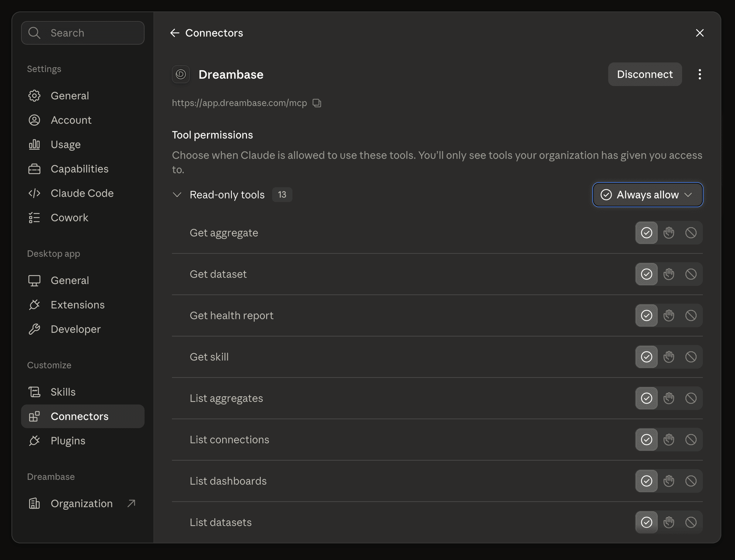This screenshot has height=560, width=735.
Task: Set List dashboards to needs approval
Action: 669,481
